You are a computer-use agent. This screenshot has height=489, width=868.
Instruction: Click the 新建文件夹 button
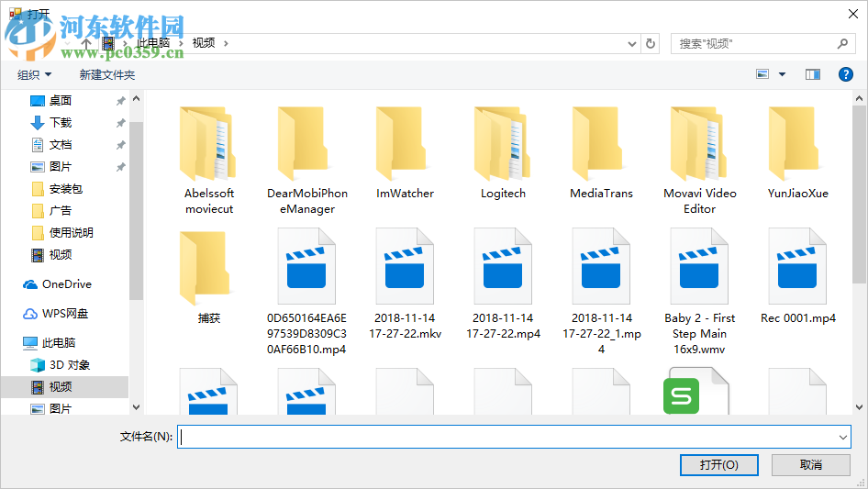click(x=106, y=74)
